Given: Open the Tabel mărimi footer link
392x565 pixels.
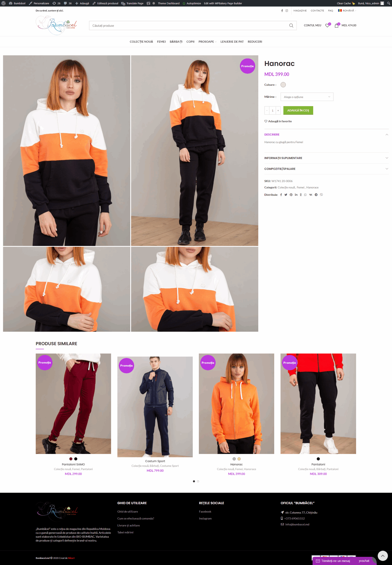Looking at the screenshot, I should pyautogui.click(x=125, y=532).
